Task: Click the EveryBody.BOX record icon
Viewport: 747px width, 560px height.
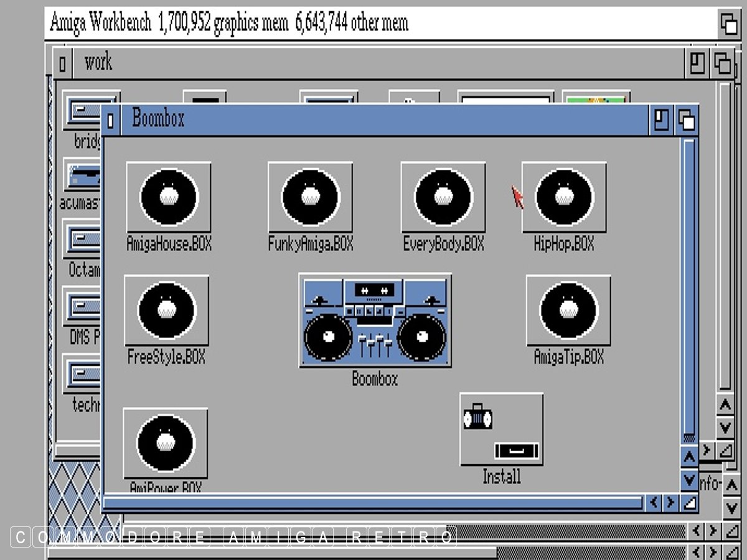Action: tap(443, 197)
